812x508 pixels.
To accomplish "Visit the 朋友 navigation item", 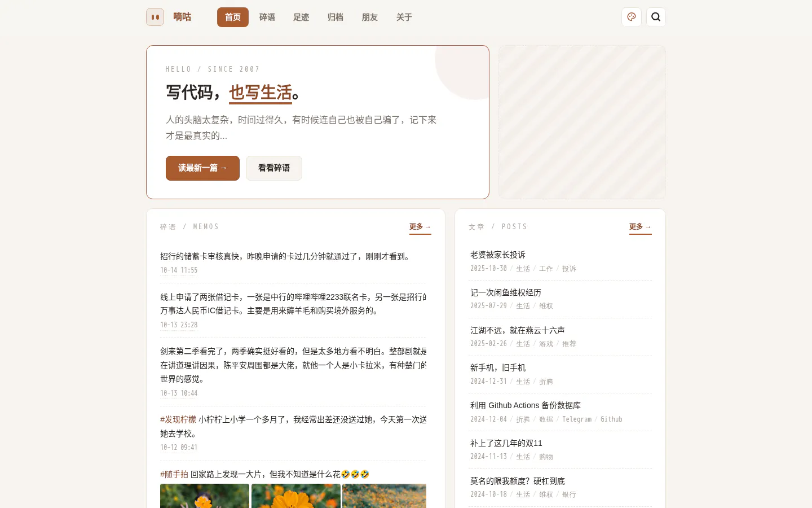I will point(370,17).
